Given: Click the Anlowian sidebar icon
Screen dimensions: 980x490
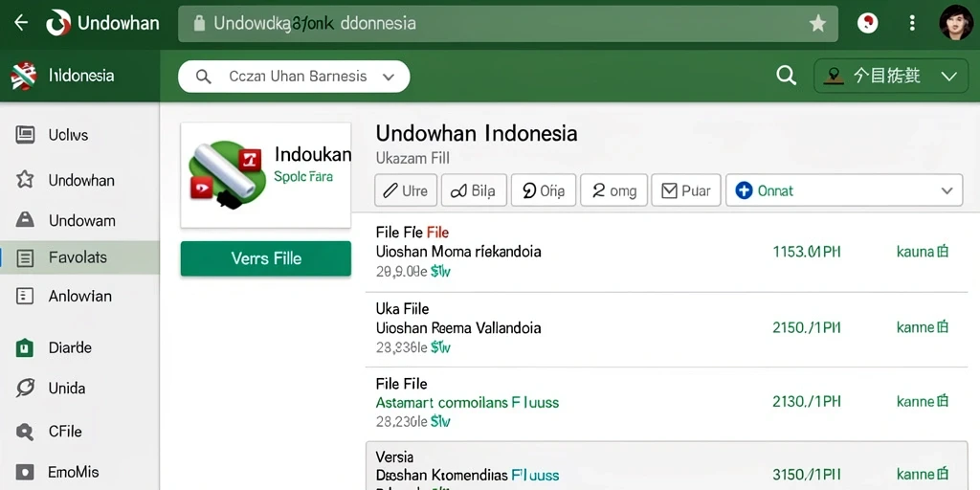Looking at the screenshot, I should click(x=25, y=296).
